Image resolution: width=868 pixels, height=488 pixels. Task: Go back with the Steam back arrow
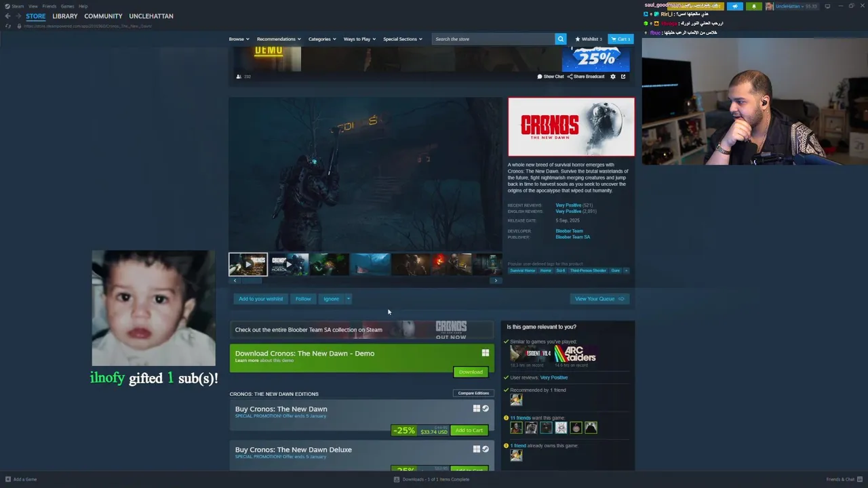(7, 16)
